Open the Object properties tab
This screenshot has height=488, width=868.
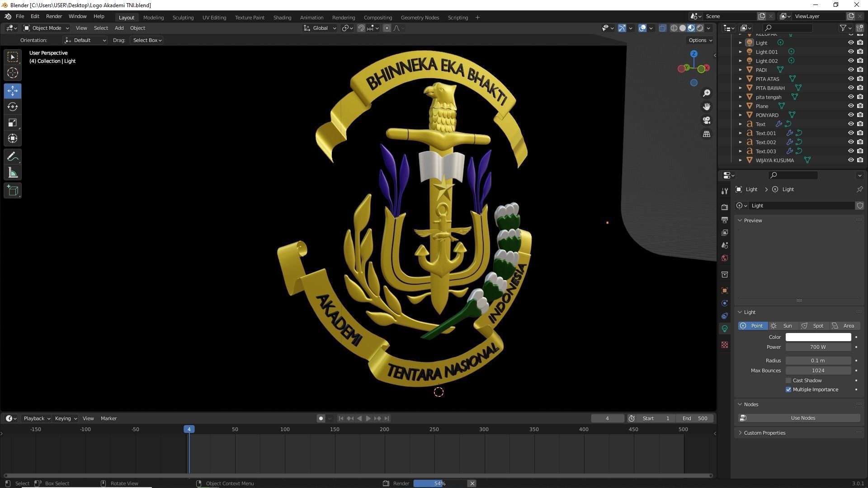click(x=725, y=291)
